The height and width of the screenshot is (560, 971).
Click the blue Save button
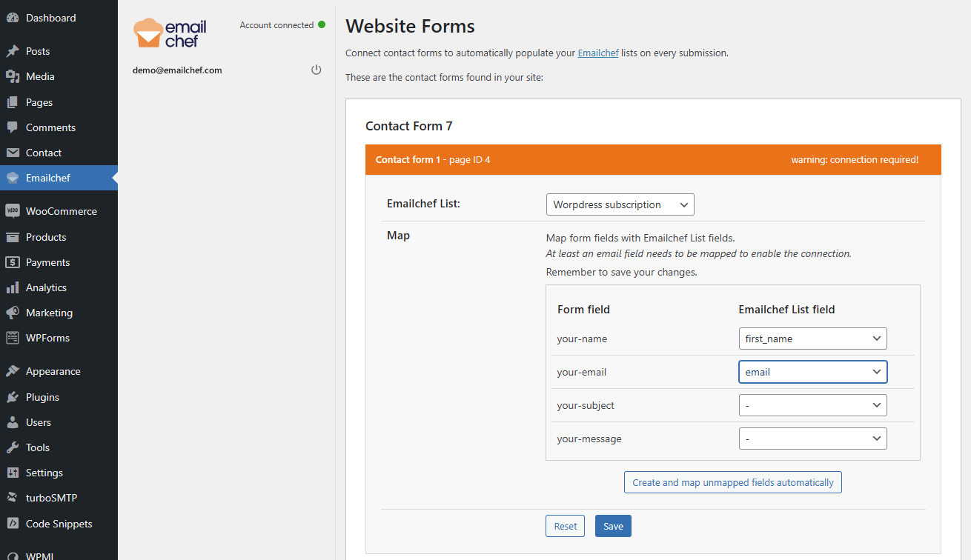pyautogui.click(x=613, y=526)
